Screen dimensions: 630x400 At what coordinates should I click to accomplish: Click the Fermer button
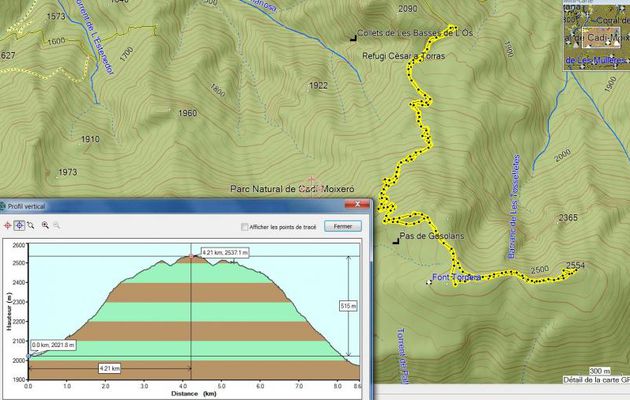pos(343,227)
